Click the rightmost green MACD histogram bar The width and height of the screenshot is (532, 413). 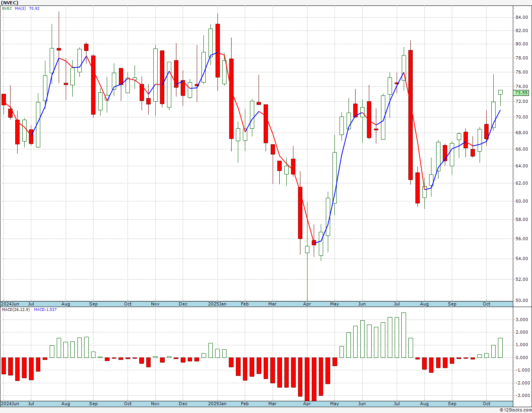point(500,348)
